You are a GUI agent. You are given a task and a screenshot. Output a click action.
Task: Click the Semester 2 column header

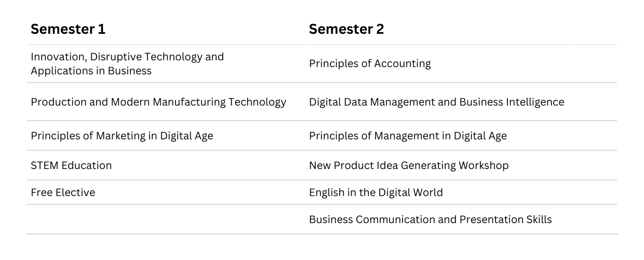346,30
